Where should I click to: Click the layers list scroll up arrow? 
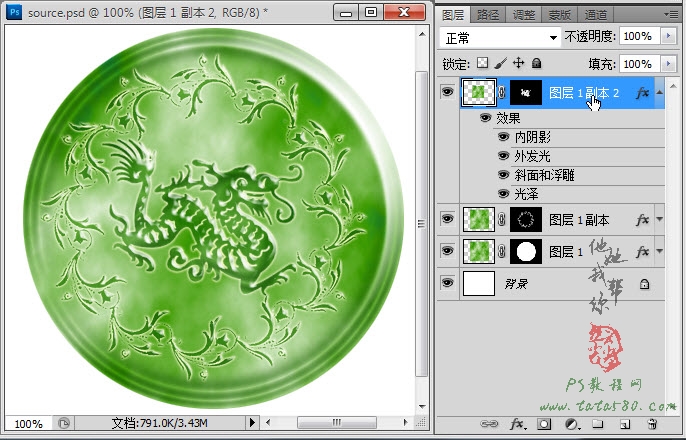pyautogui.click(x=672, y=84)
